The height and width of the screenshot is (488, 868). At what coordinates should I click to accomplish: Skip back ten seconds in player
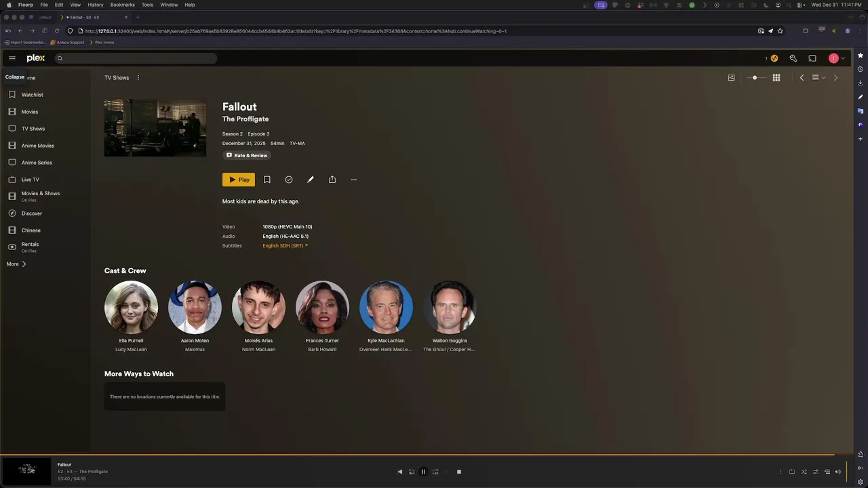click(x=412, y=472)
